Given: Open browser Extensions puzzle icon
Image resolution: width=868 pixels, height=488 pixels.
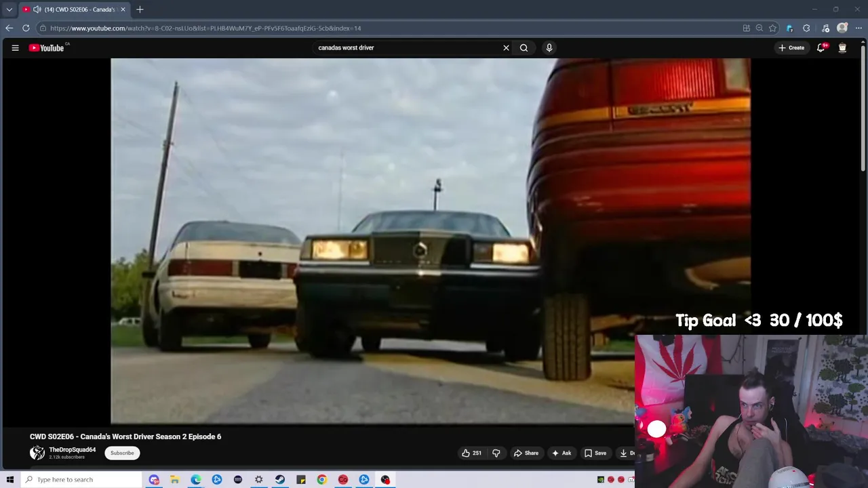Looking at the screenshot, I should click(806, 28).
